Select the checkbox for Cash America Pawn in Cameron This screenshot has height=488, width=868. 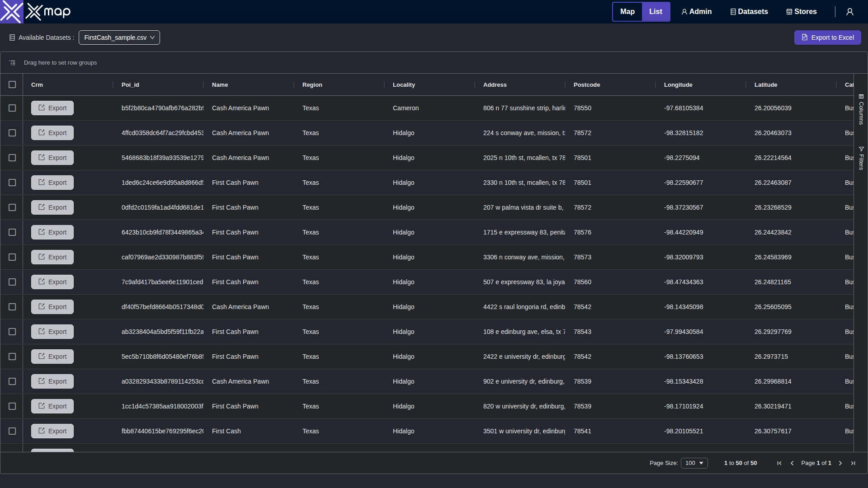[12, 108]
